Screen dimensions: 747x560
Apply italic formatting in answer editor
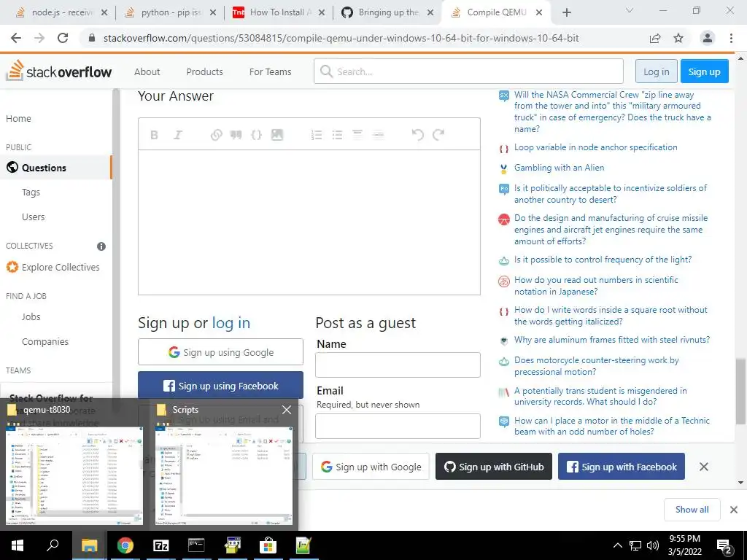tap(178, 135)
